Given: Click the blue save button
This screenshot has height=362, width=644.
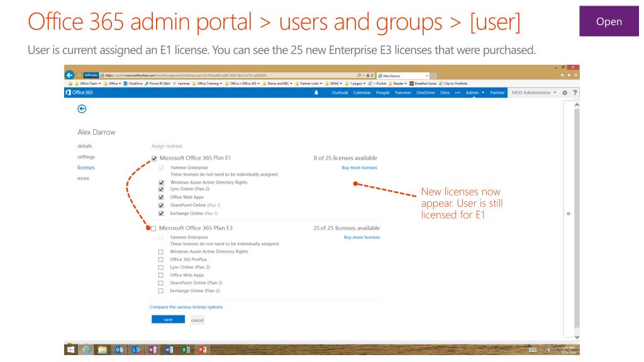Looking at the screenshot, I should pyautogui.click(x=168, y=319).
